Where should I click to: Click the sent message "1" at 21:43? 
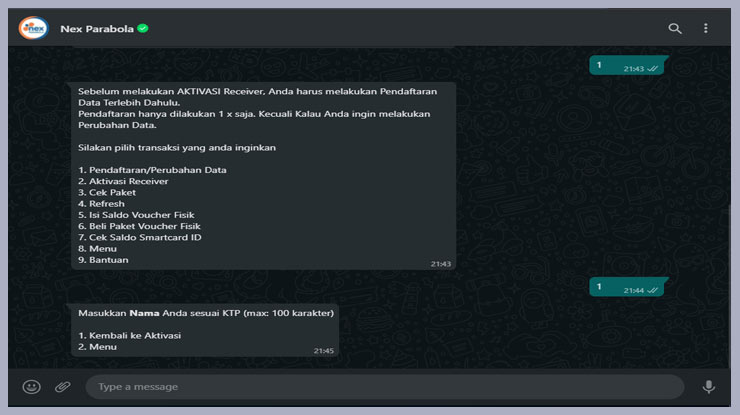click(627, 65)
